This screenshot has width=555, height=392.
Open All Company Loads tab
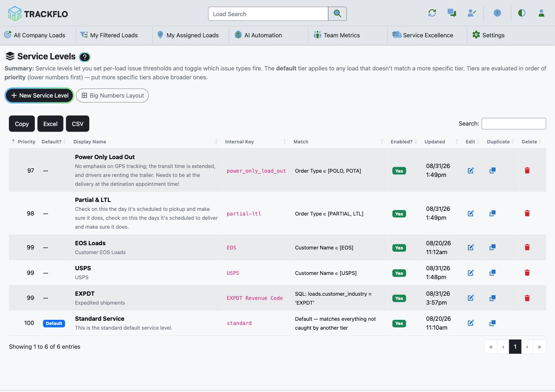click(35, 35)
